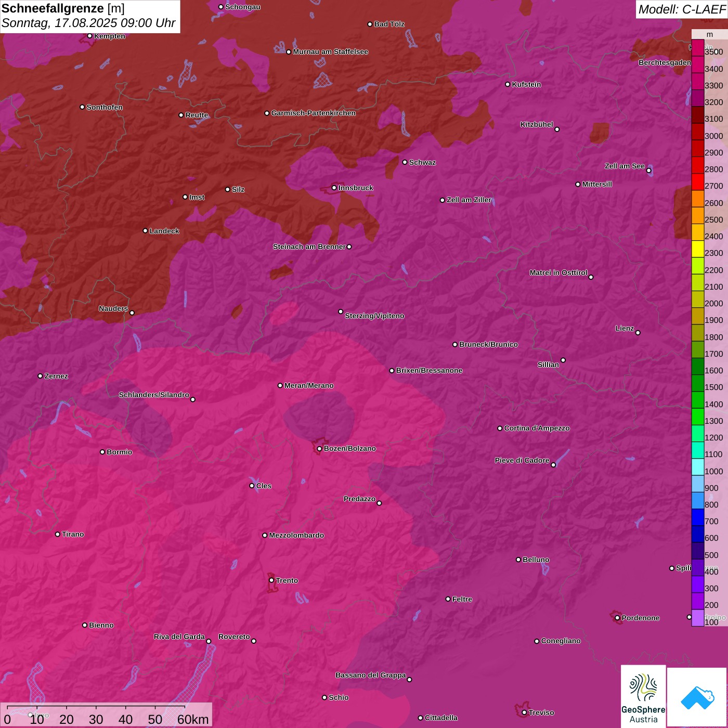Select the Landeck marker dot
The height and width of the screenshot is (728, 728).
(x=145, y=231)
